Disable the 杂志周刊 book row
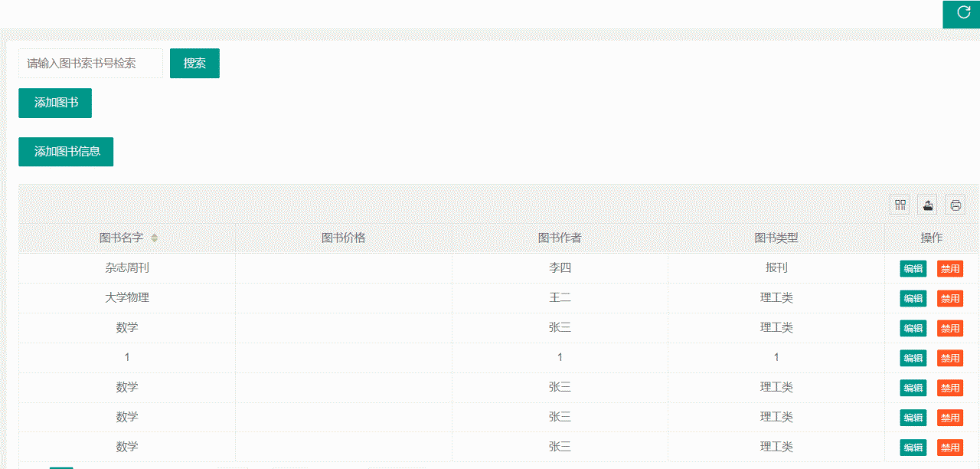The height and width of the screenshot is (469, 980). [950, 269]
